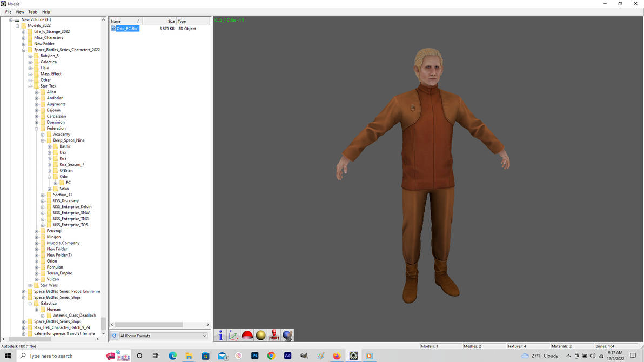Viewport: 644px width, 362px height.
Task: Open the Help menu
Action: point(46,12)
